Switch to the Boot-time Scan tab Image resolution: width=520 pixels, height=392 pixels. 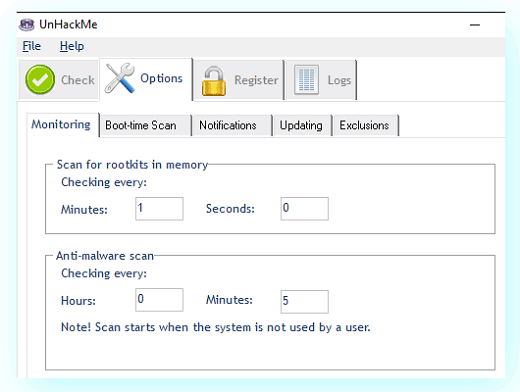[145, 125]
